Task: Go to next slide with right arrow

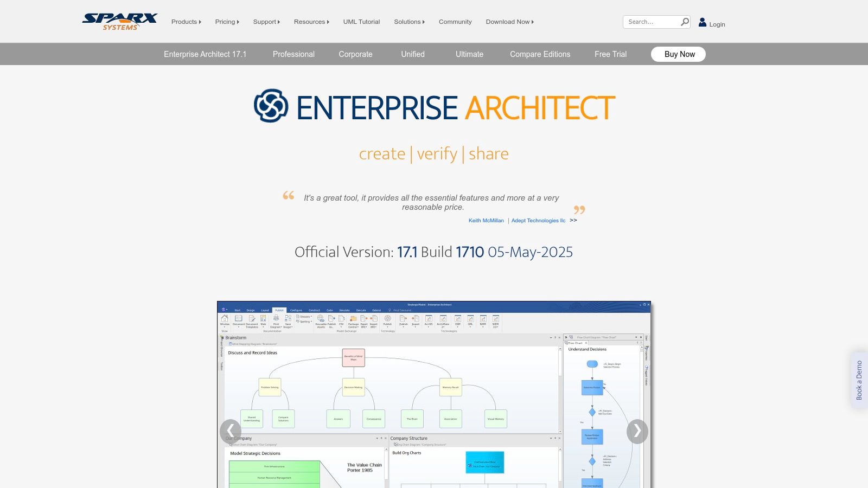Action: click(637, 432)
